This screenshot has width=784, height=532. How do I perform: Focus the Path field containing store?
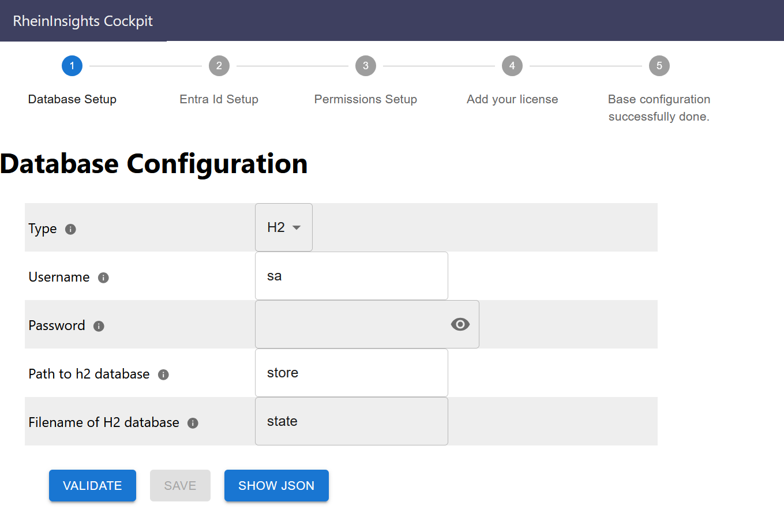pyautogui.click(x=351, y=373)
